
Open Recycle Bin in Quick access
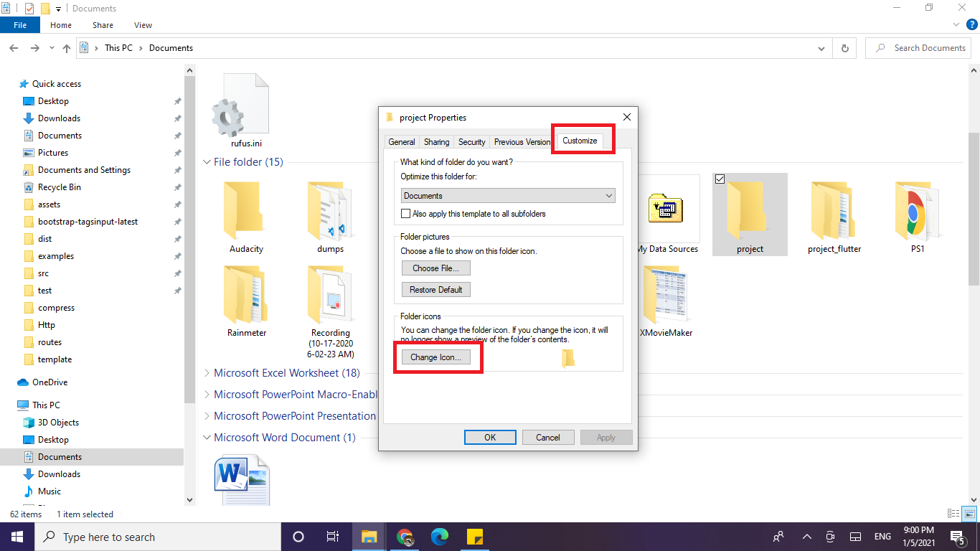pos(59,187)
